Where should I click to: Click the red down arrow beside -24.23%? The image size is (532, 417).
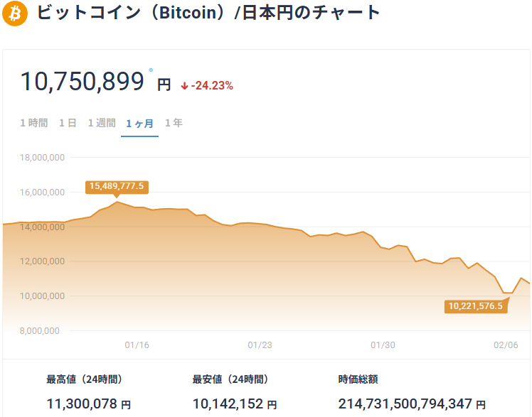pyautogui.click(x=184, y=86)
